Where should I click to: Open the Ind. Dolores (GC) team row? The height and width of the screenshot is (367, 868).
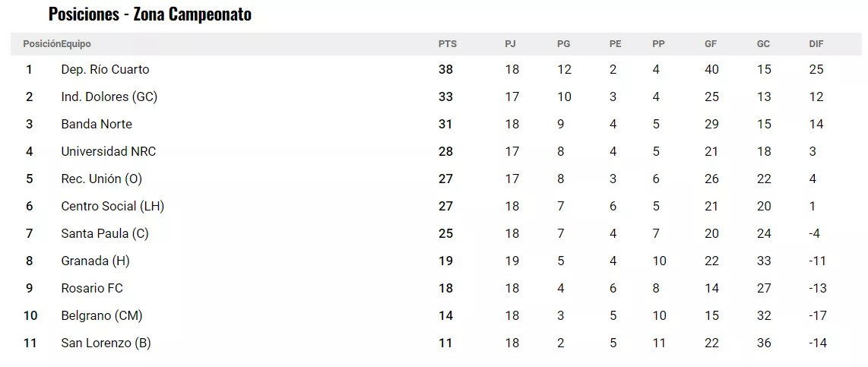point(109,96)
